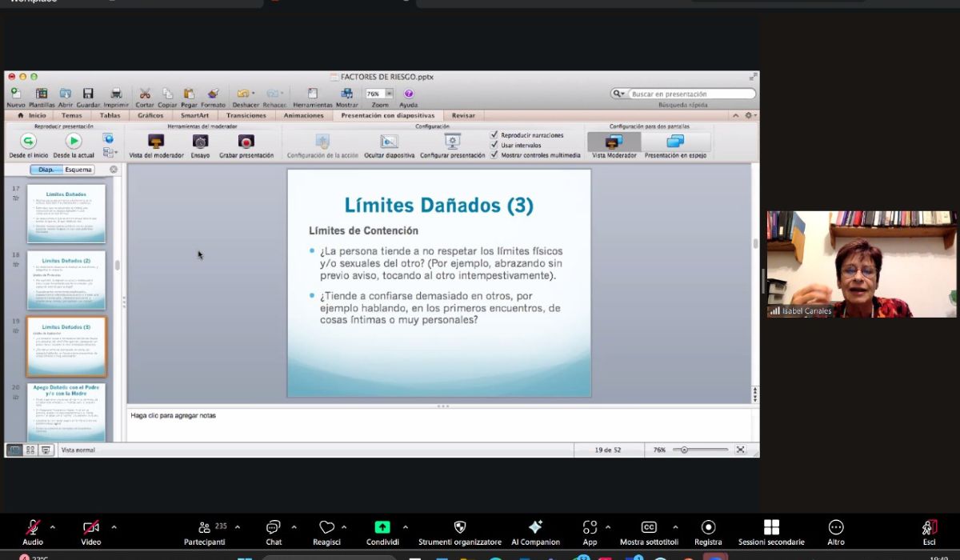
Task: Uncheck Reproducir narraciones checkbox
Action: (494, 135)
